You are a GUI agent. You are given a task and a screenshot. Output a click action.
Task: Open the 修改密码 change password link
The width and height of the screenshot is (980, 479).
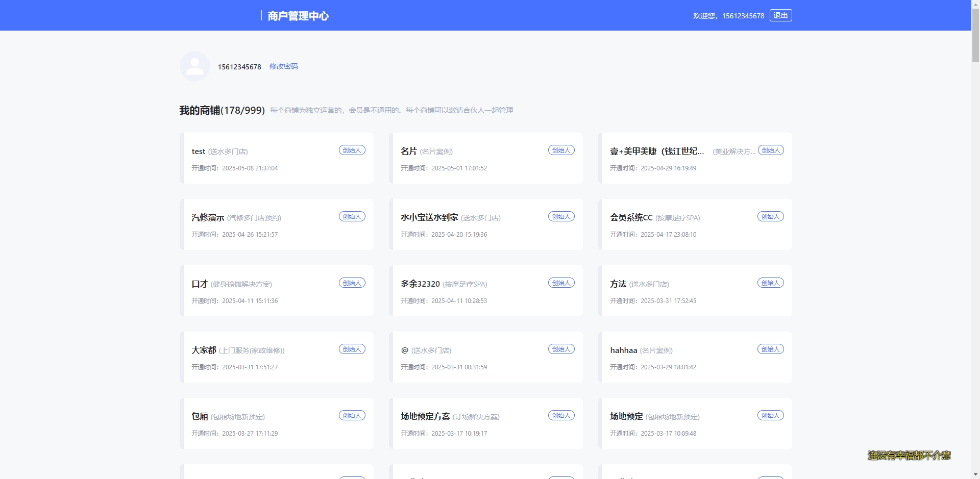(x=283, y=66)
